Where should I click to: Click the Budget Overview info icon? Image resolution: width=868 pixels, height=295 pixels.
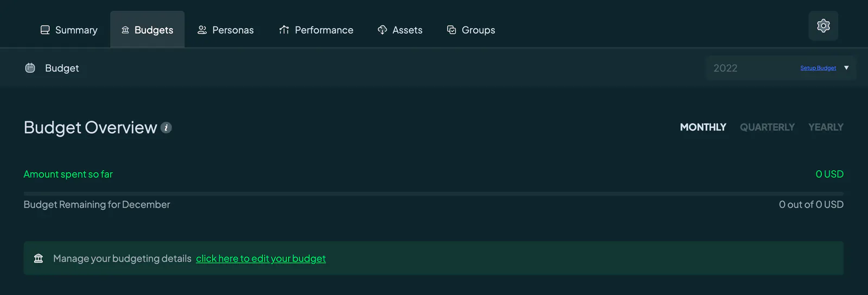pyautogui.click(x=166, y=128)
